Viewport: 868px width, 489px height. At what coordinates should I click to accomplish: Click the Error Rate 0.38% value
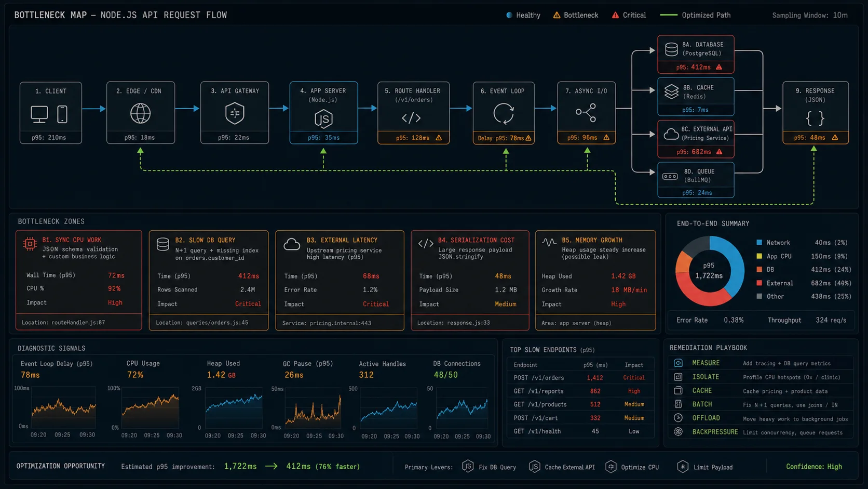point(734,320)
